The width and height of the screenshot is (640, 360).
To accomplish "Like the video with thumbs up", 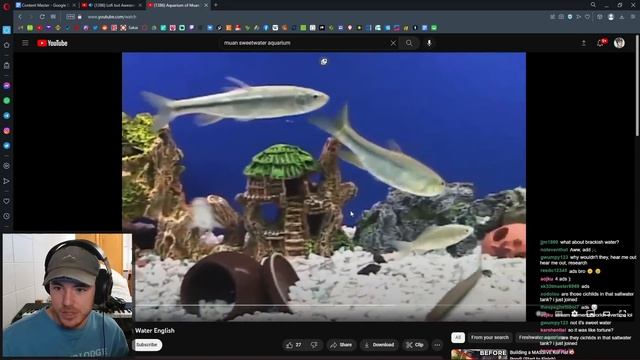I will [x=293, y=345].
